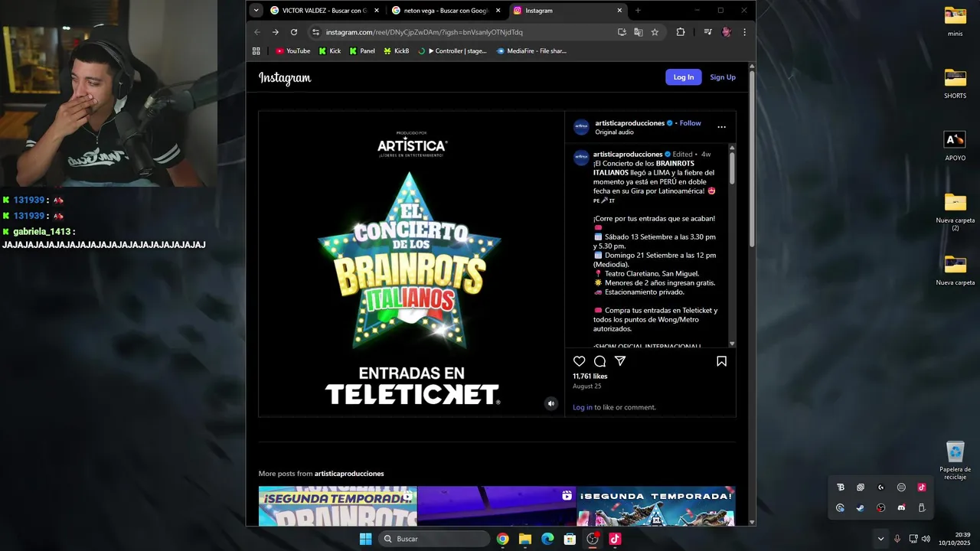980x551 pixels.
Task: Open the Panel bookmark
Action: (x=362, y=51)
